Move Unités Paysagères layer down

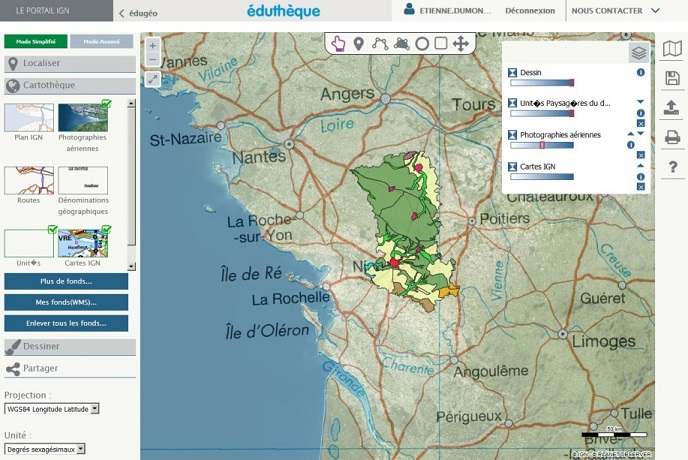pos(641,102)
